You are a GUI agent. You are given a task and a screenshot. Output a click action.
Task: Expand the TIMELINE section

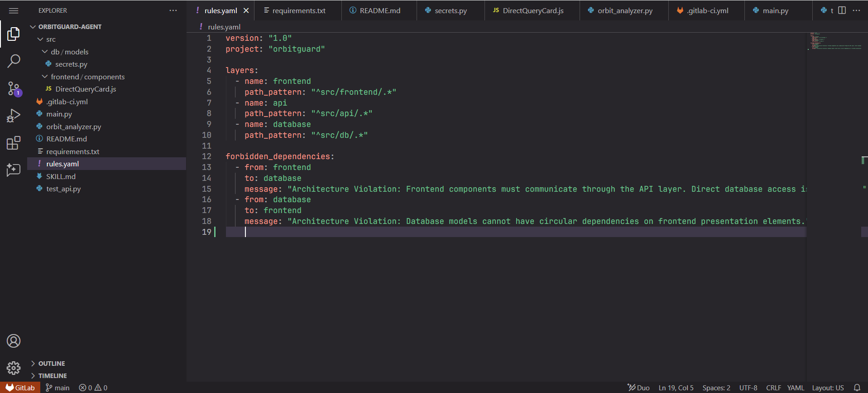53,376
